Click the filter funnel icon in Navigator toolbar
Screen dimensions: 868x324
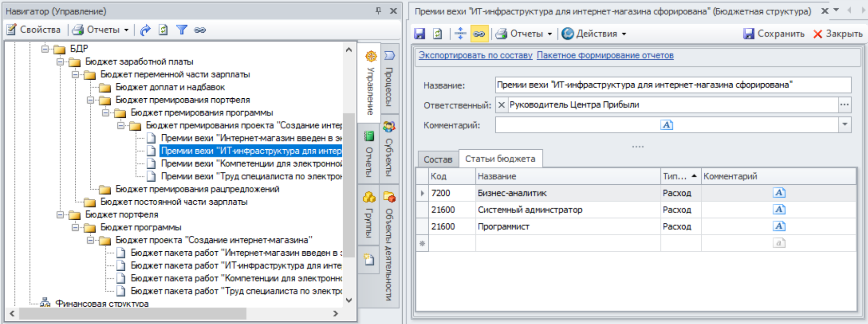(181, 30)
